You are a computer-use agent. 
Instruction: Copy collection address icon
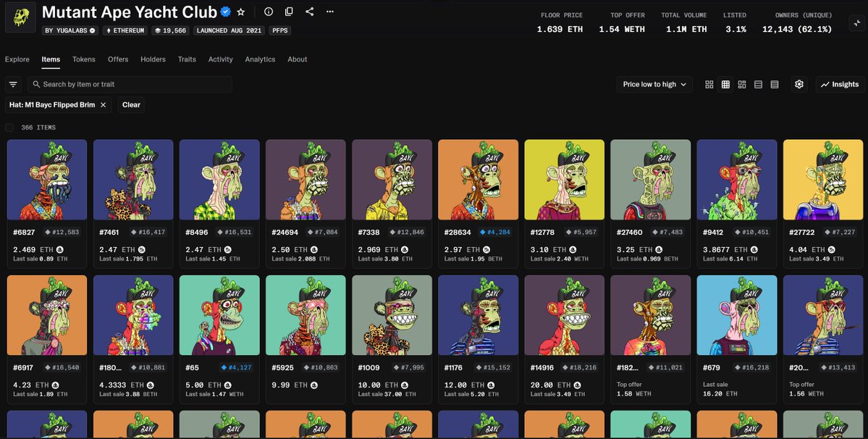289,12
